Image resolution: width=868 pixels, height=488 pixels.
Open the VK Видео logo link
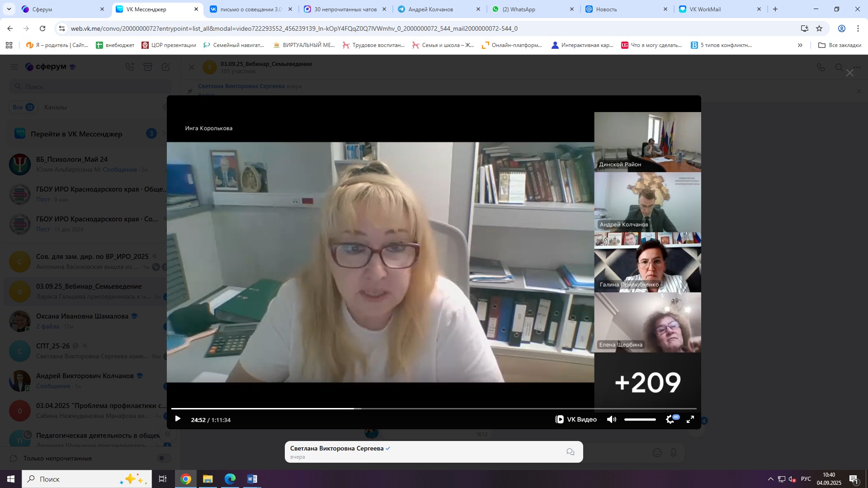[576, 419]
